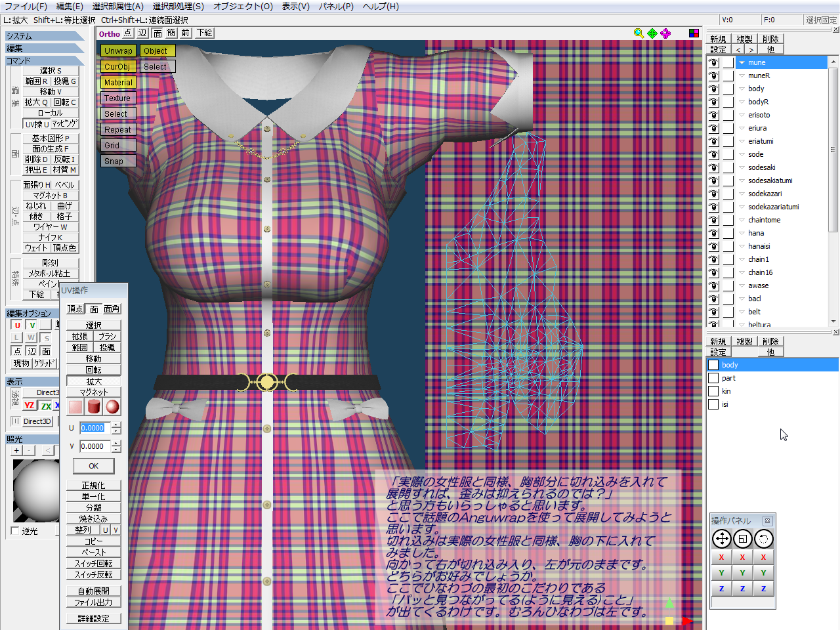Collapse the mune object tree arrow

tap(742, 63)
